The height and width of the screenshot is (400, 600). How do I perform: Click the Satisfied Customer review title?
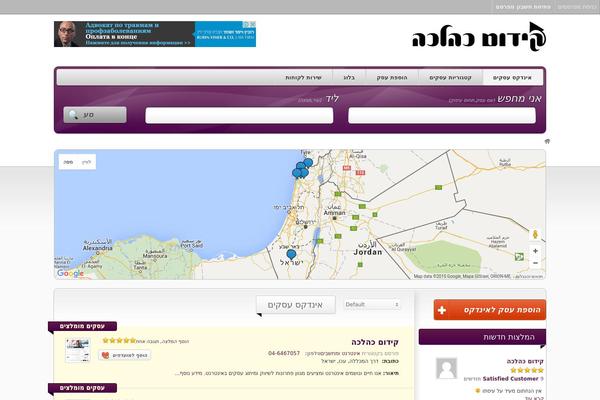[x=510, y=379]
